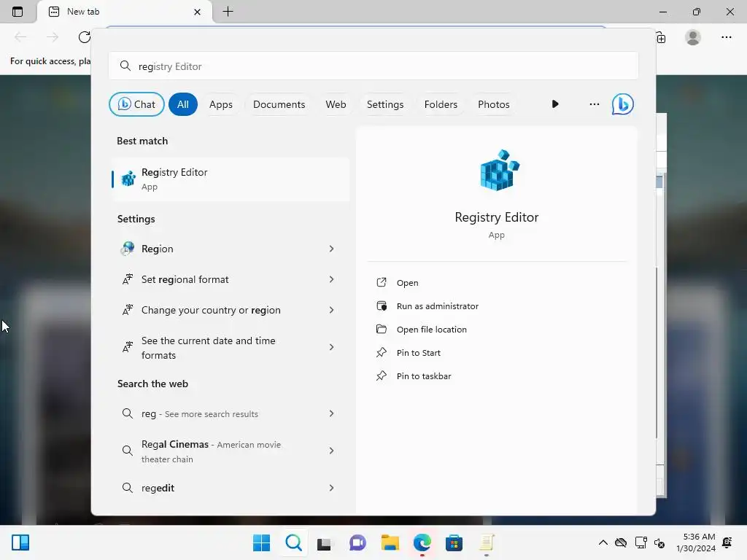
Task: Open search options three-dot menu
Action: pyautogui.click(x=594, y=104)
